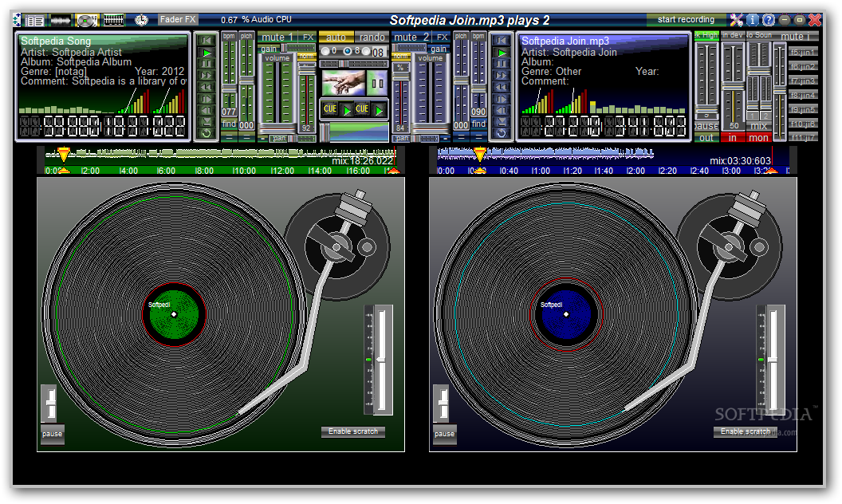The width and height of the screenshot is (842, 504).
Task: Click the first CUE button
Action: point(330,109)
